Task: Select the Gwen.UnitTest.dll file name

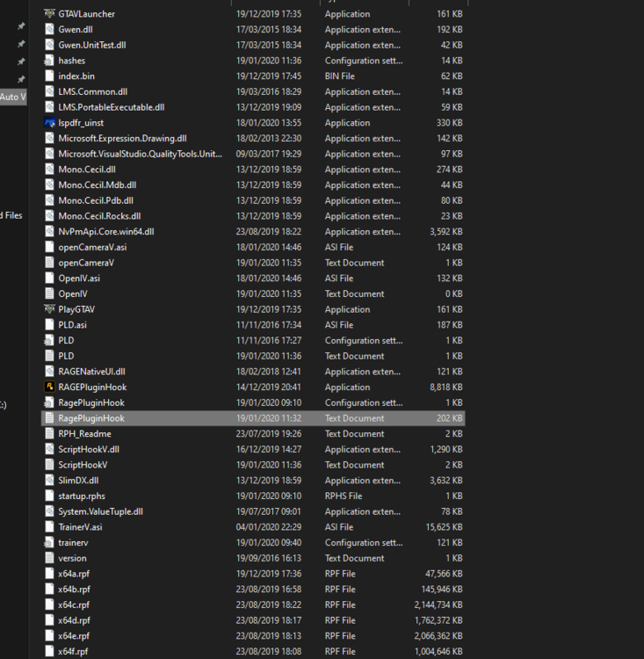Action: (92, 45)
